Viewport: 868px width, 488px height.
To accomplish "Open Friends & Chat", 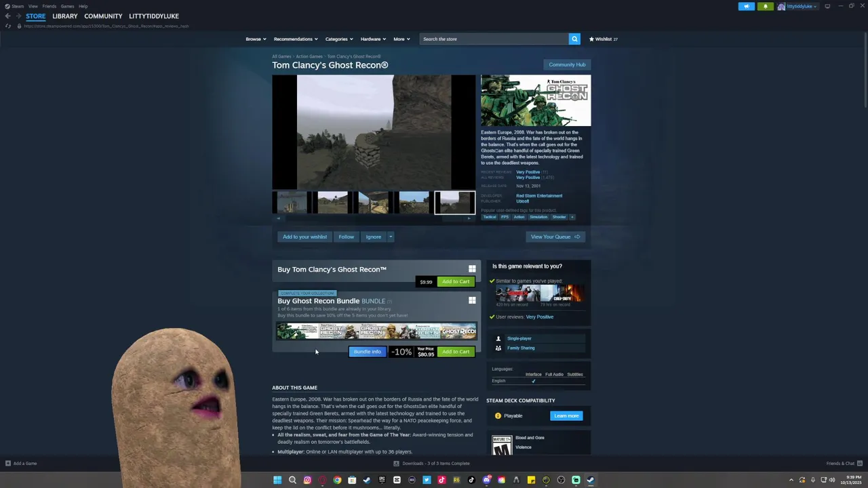I will pyautogui.click(x=844, y=464).
